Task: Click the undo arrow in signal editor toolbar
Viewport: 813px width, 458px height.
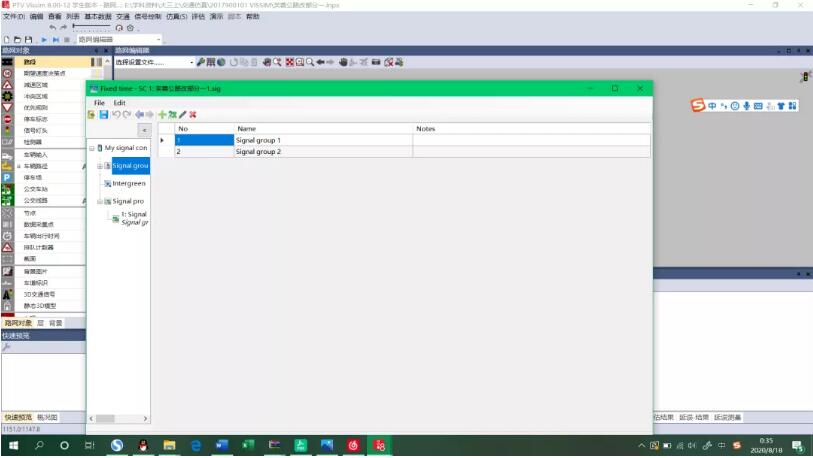Action: pos(116,115)
